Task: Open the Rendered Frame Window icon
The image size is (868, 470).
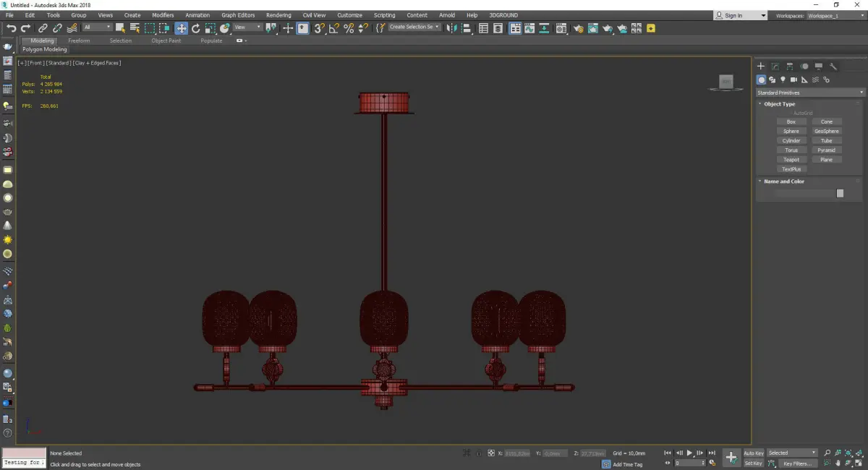Action: tap(592, 28)
